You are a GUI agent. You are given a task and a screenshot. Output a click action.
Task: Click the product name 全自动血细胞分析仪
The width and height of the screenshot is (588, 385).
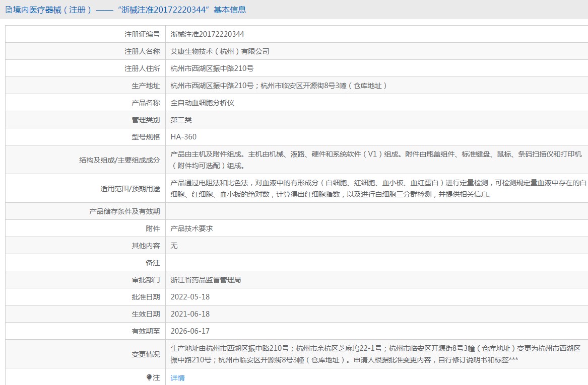203,103
